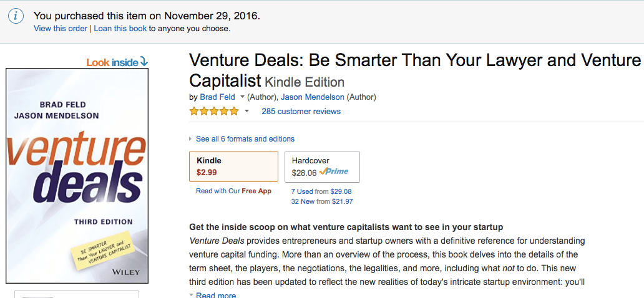Expand the Brad Feld author dropdown arrow
Viewport: 644px width, 298px height.
[242, 97]
